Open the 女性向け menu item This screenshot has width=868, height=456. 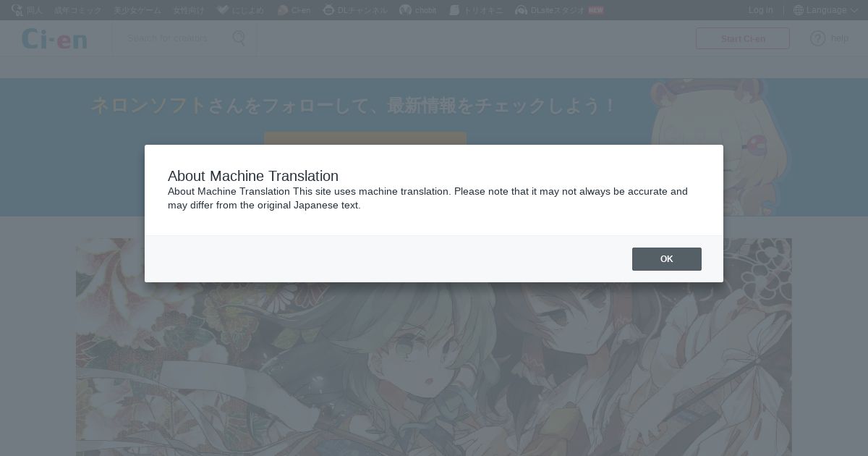[x=189, y=10]
